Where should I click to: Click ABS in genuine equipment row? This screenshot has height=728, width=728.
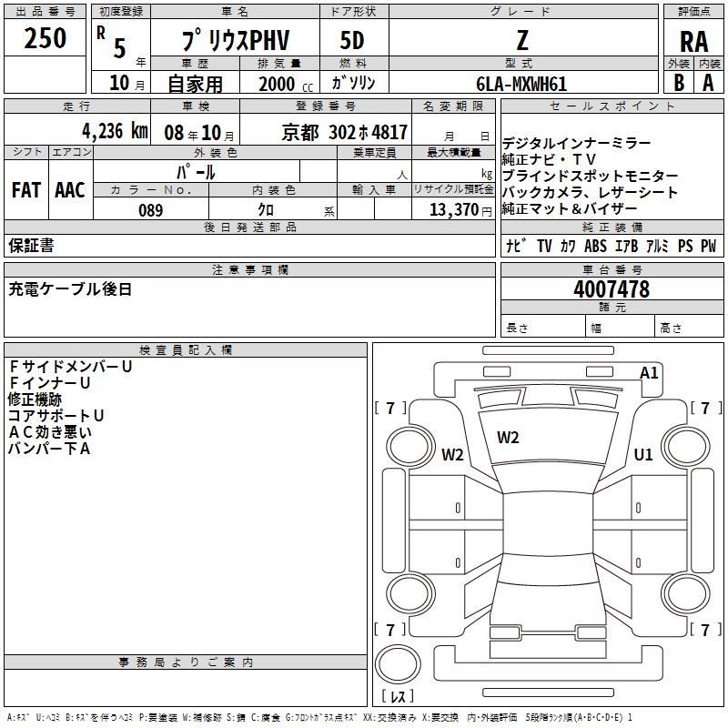(595, 246)
